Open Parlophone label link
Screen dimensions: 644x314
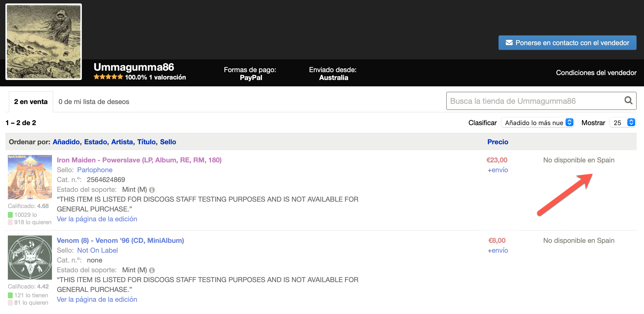[x=95, y=170]
